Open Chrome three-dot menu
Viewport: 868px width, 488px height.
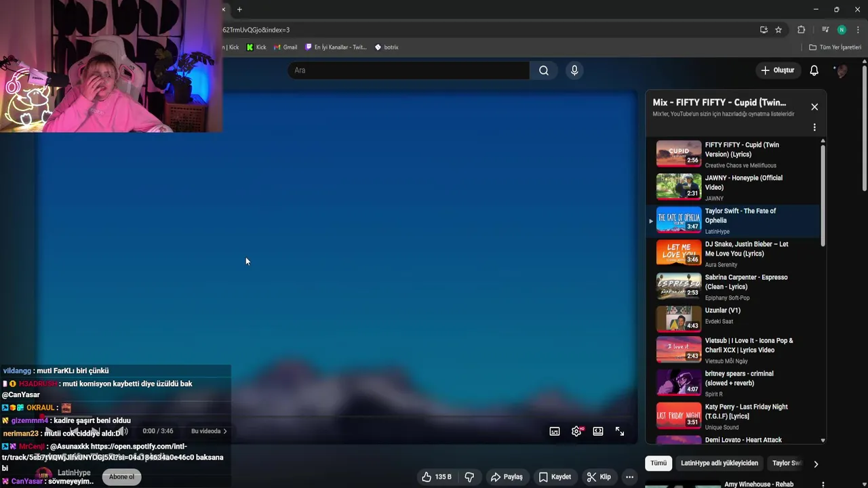point(858,30)
